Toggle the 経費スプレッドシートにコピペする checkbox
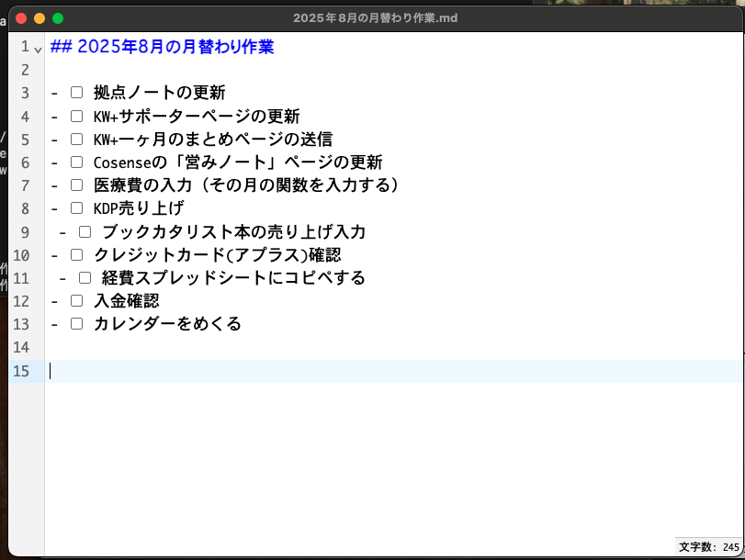This screenshot has height=560, width=745. 85,277
